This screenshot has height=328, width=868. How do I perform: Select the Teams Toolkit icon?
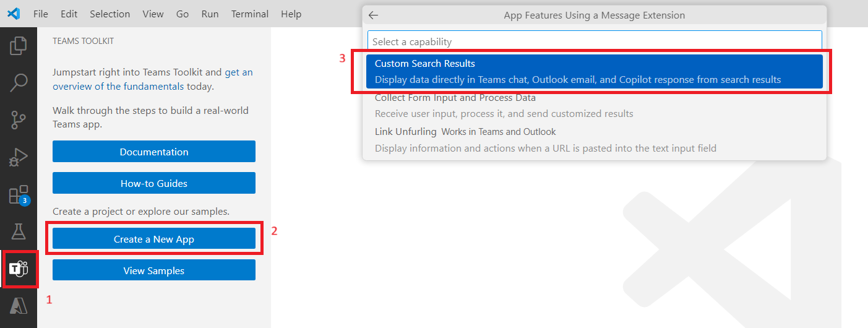click(19, 269)
